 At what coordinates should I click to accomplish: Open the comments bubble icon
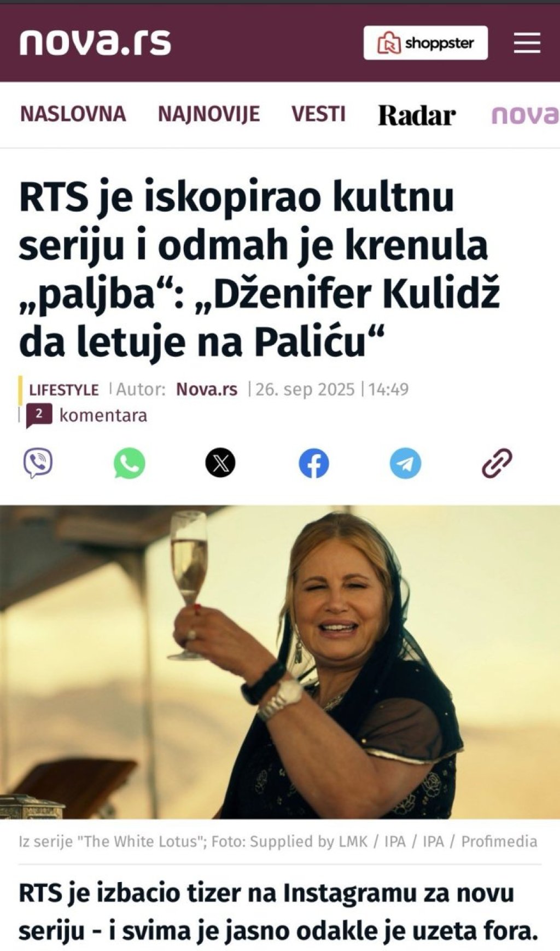tap(39, 415)
